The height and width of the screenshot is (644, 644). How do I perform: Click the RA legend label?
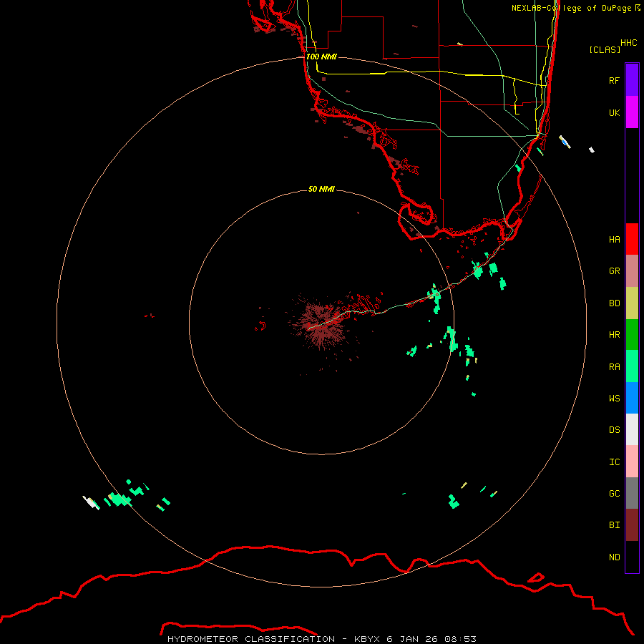614,367
